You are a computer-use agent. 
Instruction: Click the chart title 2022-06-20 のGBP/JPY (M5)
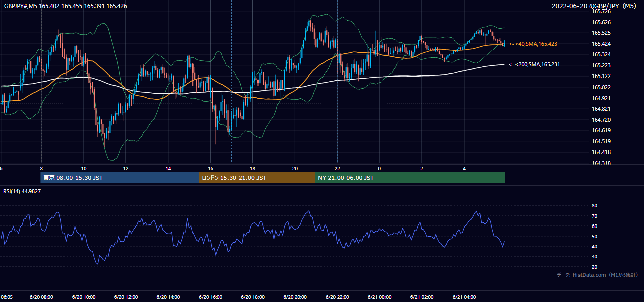(x=595, y=6)
